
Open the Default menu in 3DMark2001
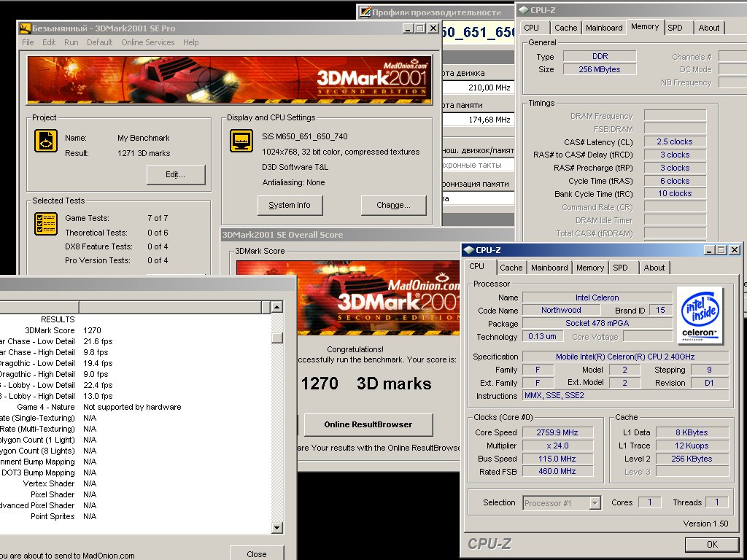99,42
